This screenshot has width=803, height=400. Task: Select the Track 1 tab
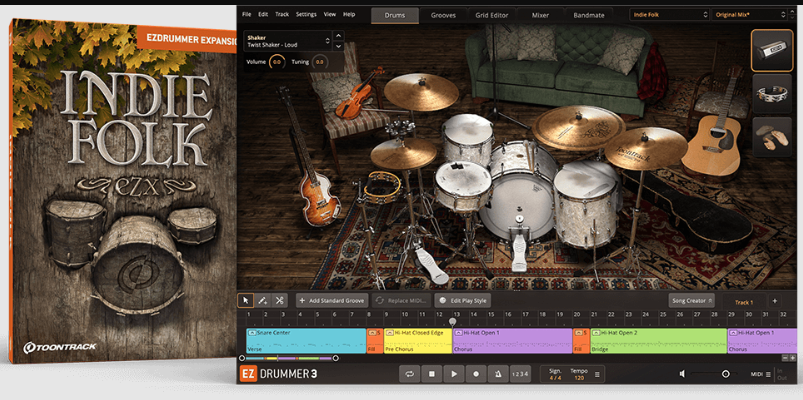744,302
